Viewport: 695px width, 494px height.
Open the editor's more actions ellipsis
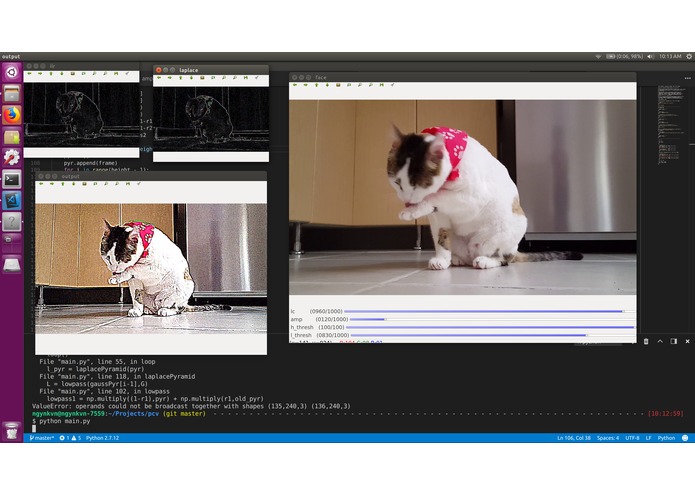pyautogui.click(x=687, y=78)
